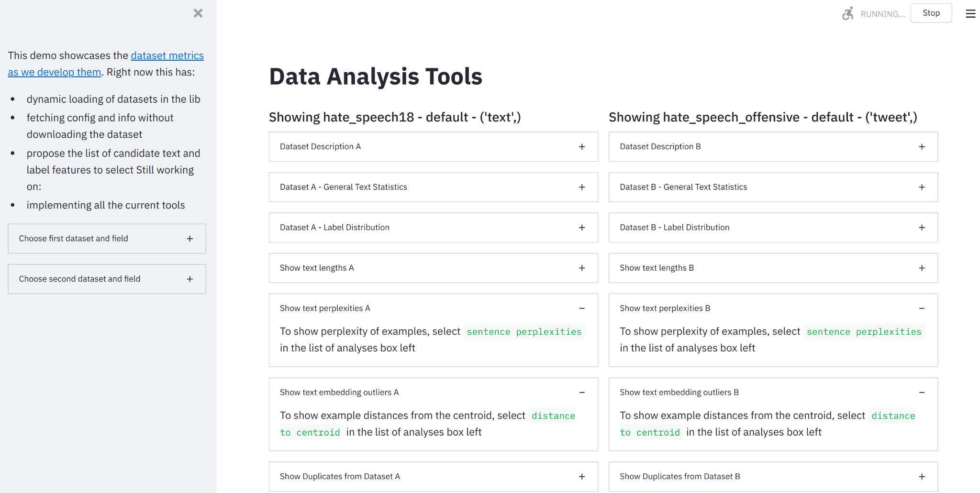
Task: Click plus icon on Show text lengths B
Action: pos(922,268)
